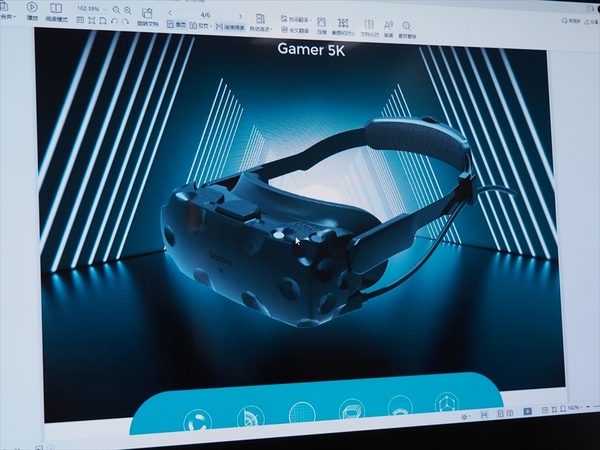Viewport: 600px width, 450px height.
Task: Click the grid sphere icon in teal banner
Action: (x=302, y=413)
